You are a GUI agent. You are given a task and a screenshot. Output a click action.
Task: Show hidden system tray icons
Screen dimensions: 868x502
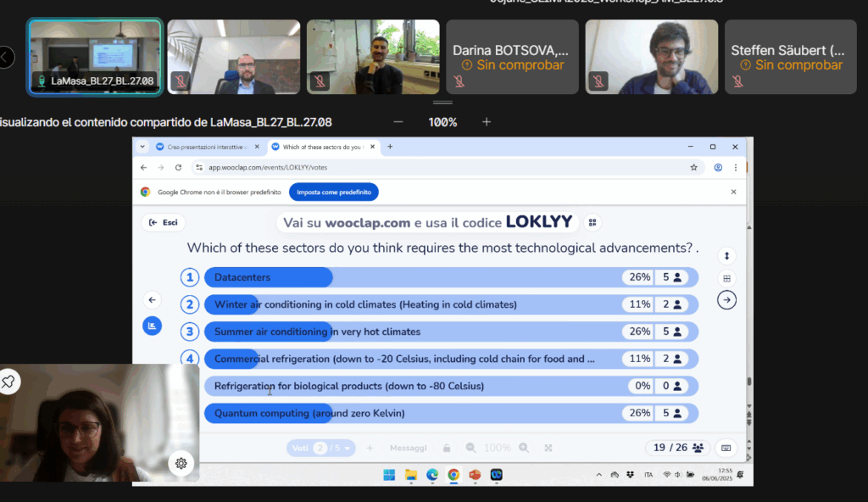coord(599,475)
